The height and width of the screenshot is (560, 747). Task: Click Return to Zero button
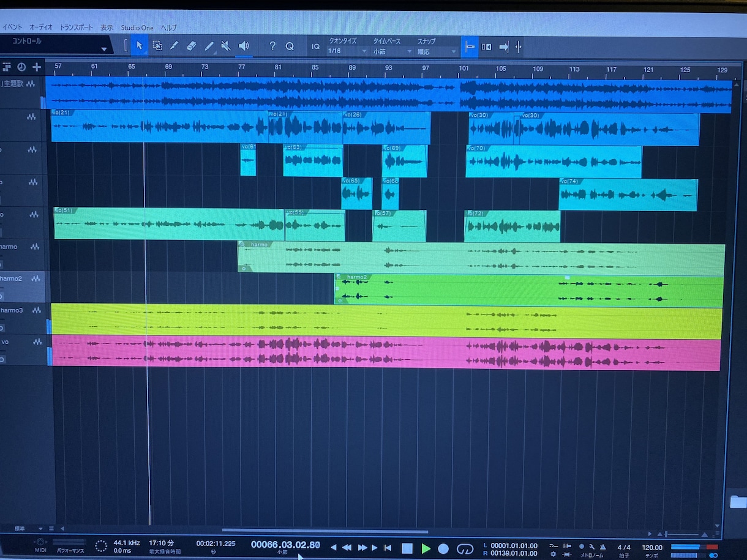pos(388,548)
